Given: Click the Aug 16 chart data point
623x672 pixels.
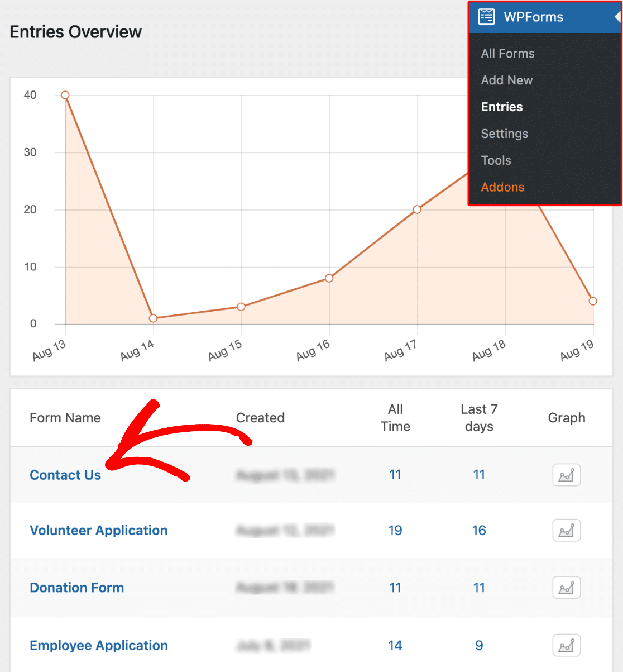Looking at the screenshot, I should [x=329, y=278].
